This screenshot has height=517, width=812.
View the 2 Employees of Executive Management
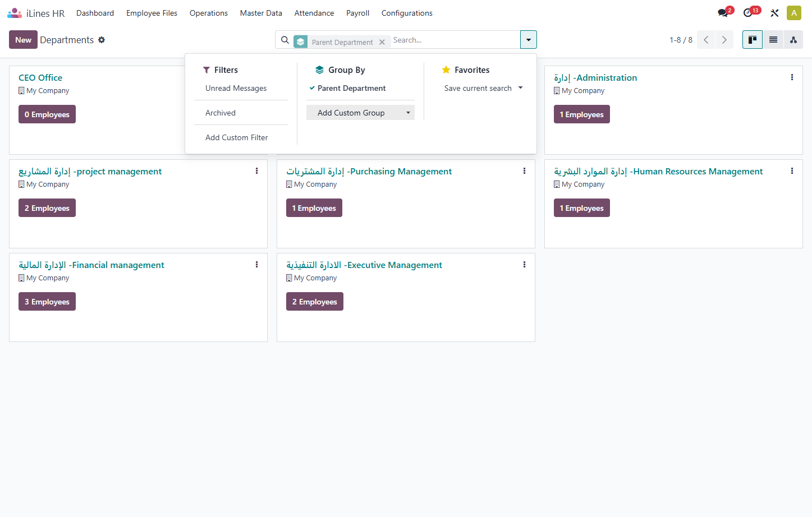pyautogui.click(x=315, y=302)
